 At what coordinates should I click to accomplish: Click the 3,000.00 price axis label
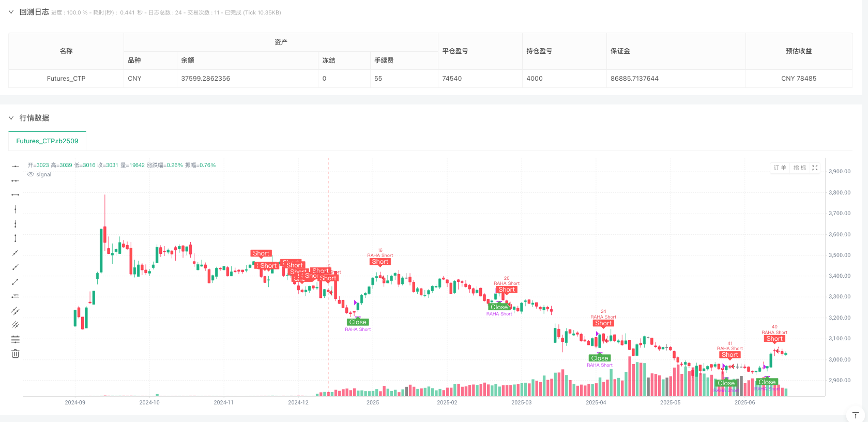840,359
